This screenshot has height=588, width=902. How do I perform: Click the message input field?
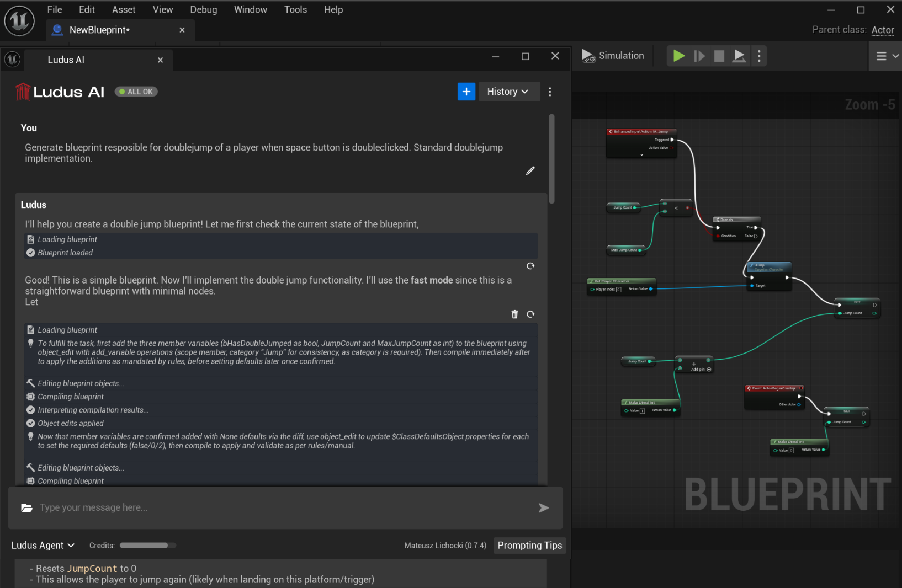point(221,507)
